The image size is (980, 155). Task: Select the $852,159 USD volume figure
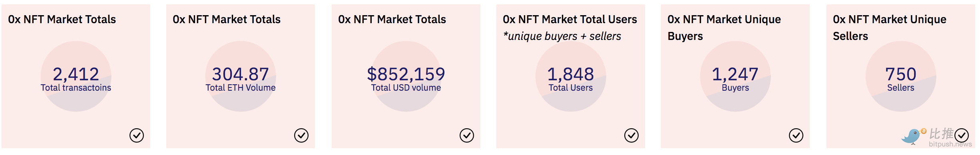pos(406,74)
